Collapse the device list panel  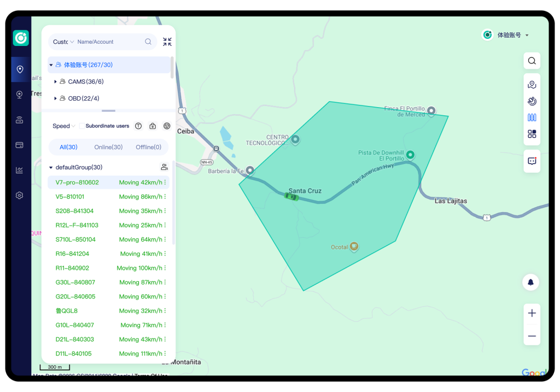pyautogui.click(x=167, y=42)
